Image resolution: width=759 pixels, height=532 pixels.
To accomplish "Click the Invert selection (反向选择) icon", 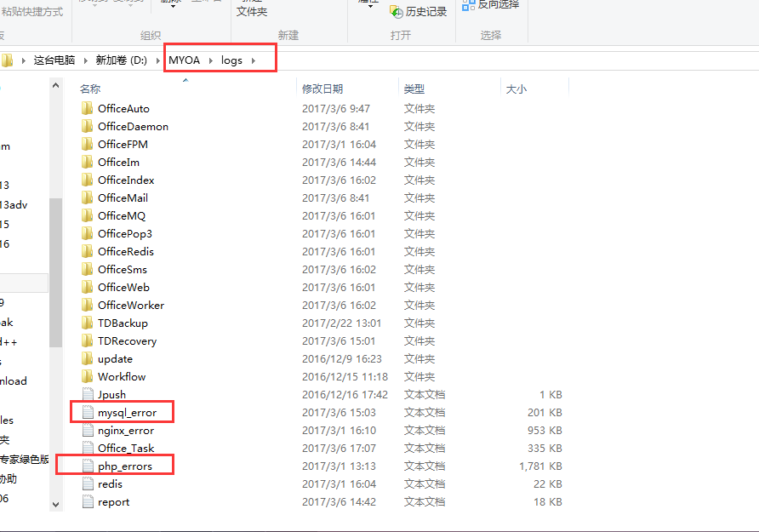I will tap(468, 5).
